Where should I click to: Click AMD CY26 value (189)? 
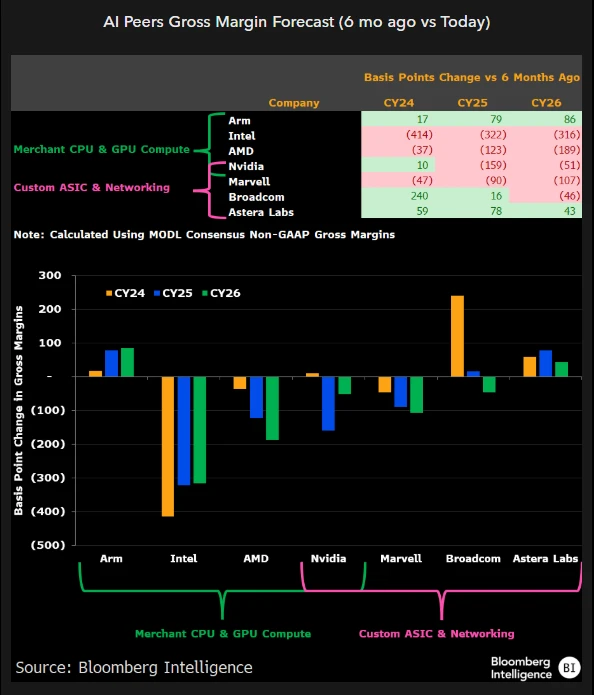pyautogui.click(x=567, y=150)
